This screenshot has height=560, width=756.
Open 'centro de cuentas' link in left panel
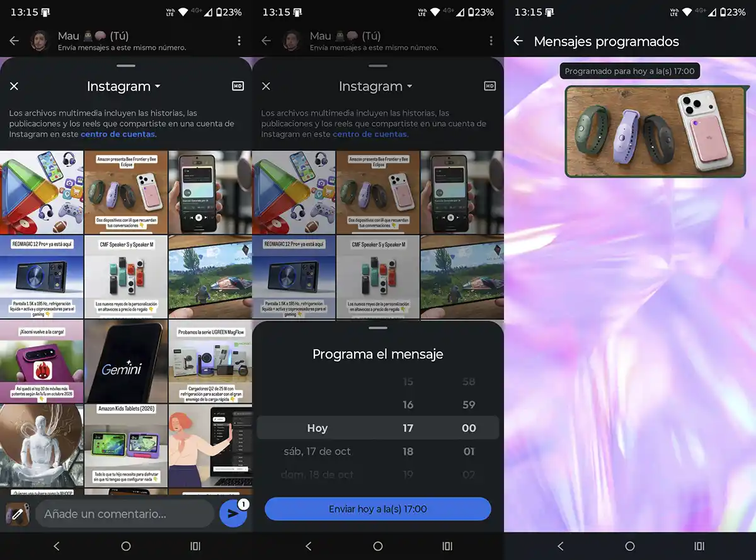(x=117, y=134)
